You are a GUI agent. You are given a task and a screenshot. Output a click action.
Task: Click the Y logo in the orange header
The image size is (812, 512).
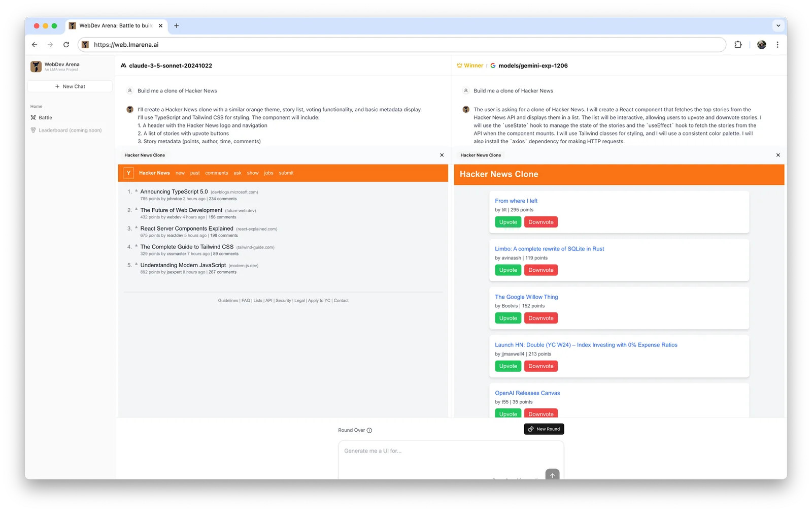128,173
